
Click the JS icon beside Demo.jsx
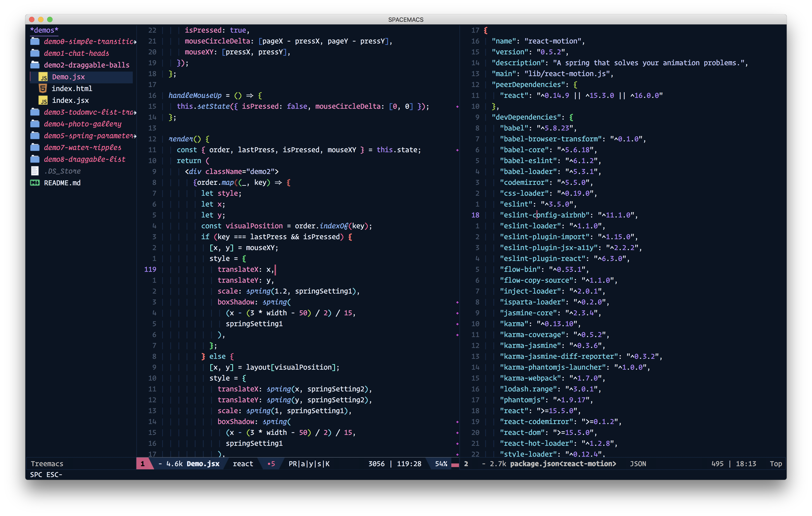point(43,77)
